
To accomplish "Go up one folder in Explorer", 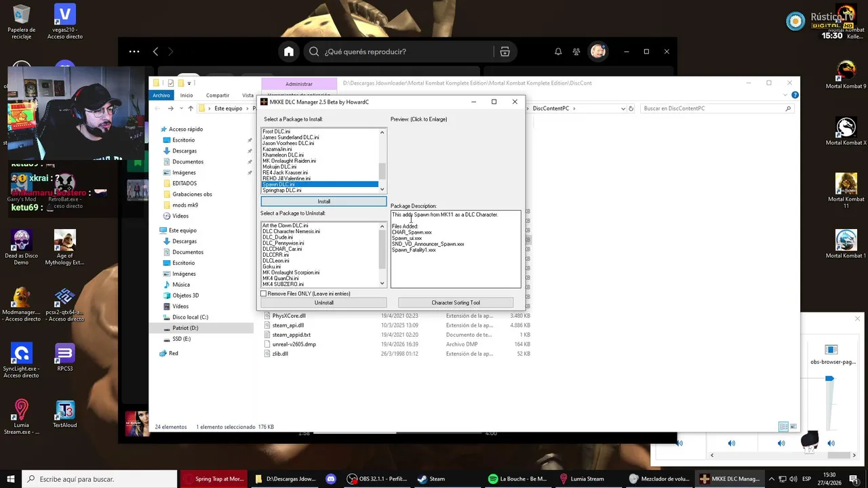I will 191,108.
